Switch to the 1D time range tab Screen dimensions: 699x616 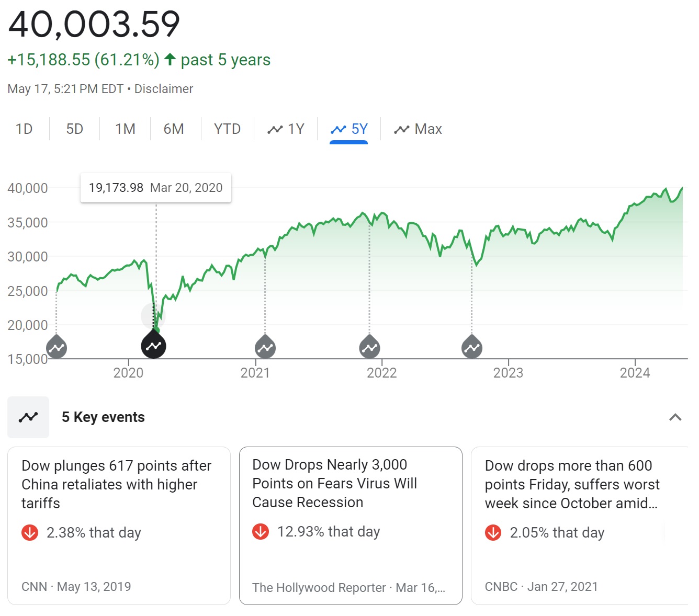click(24, 129)
